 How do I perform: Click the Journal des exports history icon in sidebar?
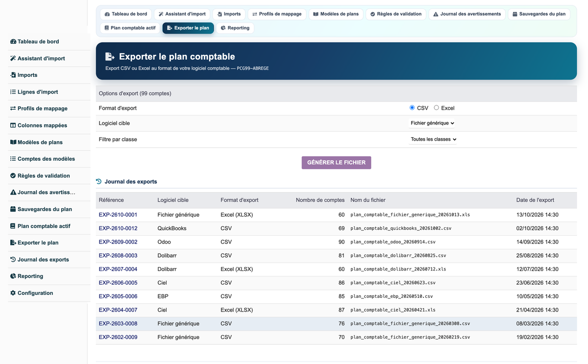click(x=13, y=259)
